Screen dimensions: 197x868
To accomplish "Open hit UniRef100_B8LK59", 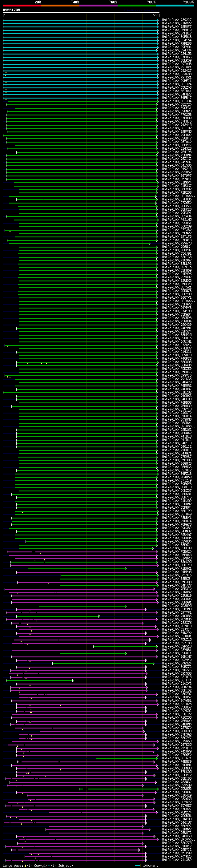I will pyautogui.click(x=177, y=61).
